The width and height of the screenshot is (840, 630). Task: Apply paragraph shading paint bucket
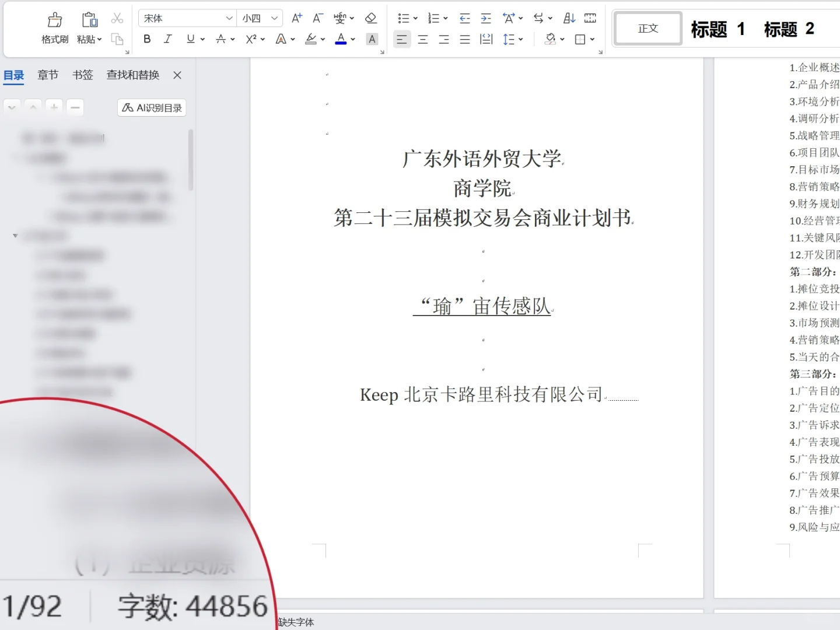pos(551,39)
